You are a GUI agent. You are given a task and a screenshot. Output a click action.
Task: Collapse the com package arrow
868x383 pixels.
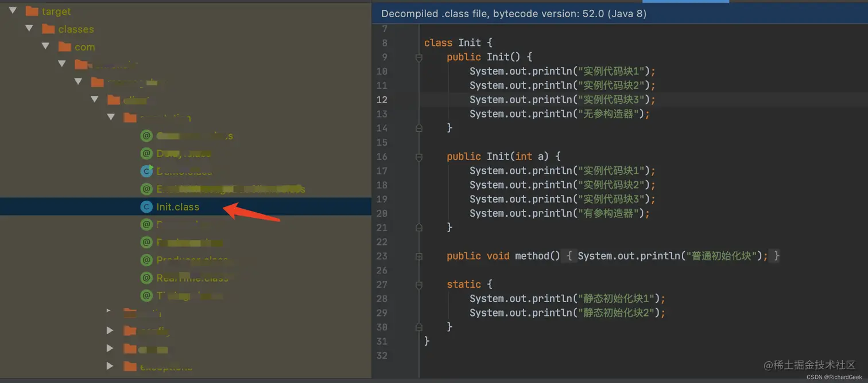click(x=45, y=46)
